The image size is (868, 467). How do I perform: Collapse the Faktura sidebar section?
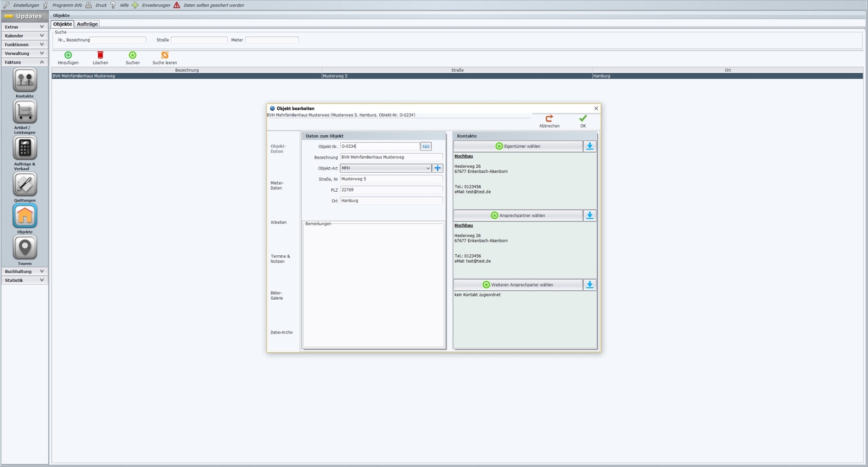tap(24, 62)
